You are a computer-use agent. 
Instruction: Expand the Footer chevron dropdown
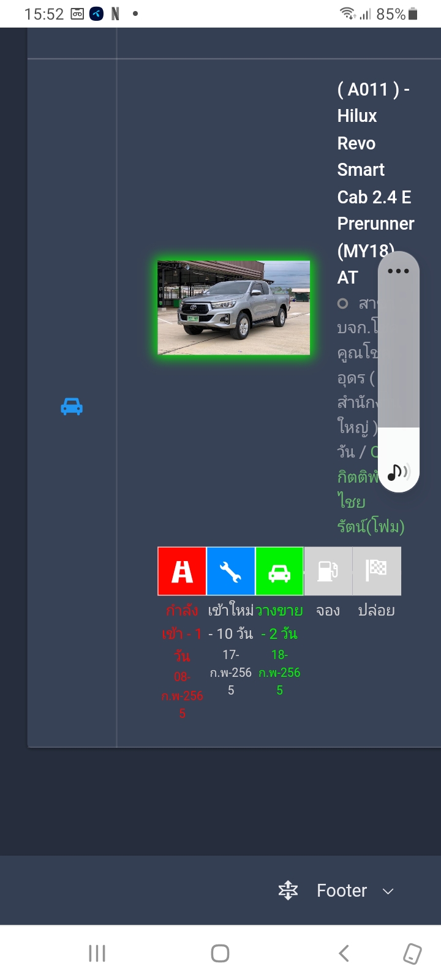[x=388, y=891]
